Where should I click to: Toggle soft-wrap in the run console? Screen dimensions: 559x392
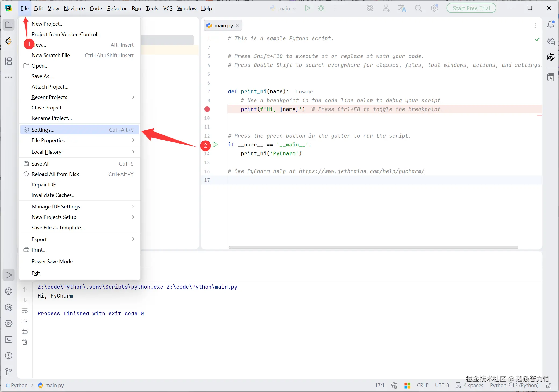(25, 310)
